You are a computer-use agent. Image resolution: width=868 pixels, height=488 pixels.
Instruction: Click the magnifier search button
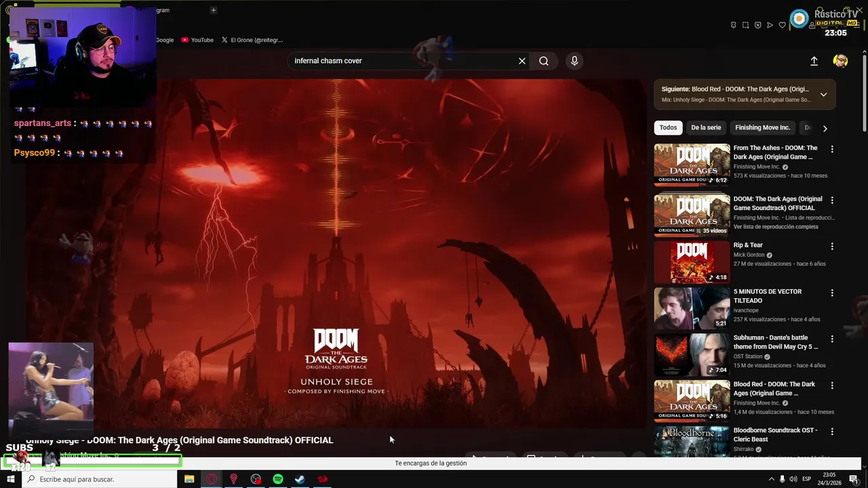544,61
